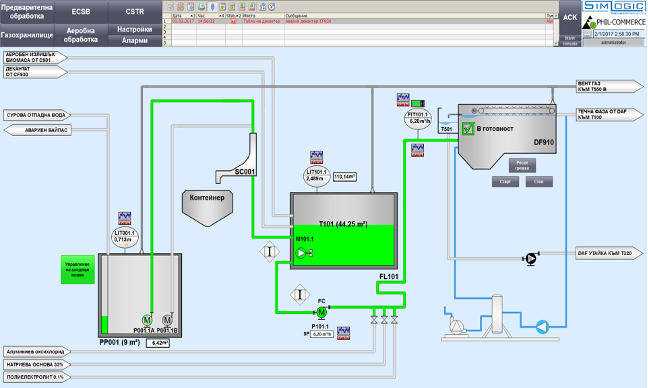648x388 pixels.
Task: Click pump P101.1 motor symbol
Action: point(322,313)
